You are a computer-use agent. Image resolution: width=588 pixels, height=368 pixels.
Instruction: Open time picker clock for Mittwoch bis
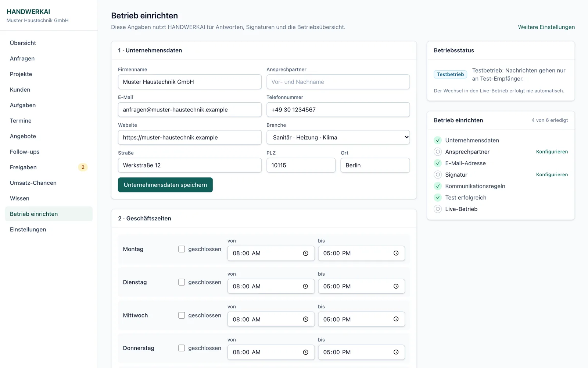[x=396, y=319]
